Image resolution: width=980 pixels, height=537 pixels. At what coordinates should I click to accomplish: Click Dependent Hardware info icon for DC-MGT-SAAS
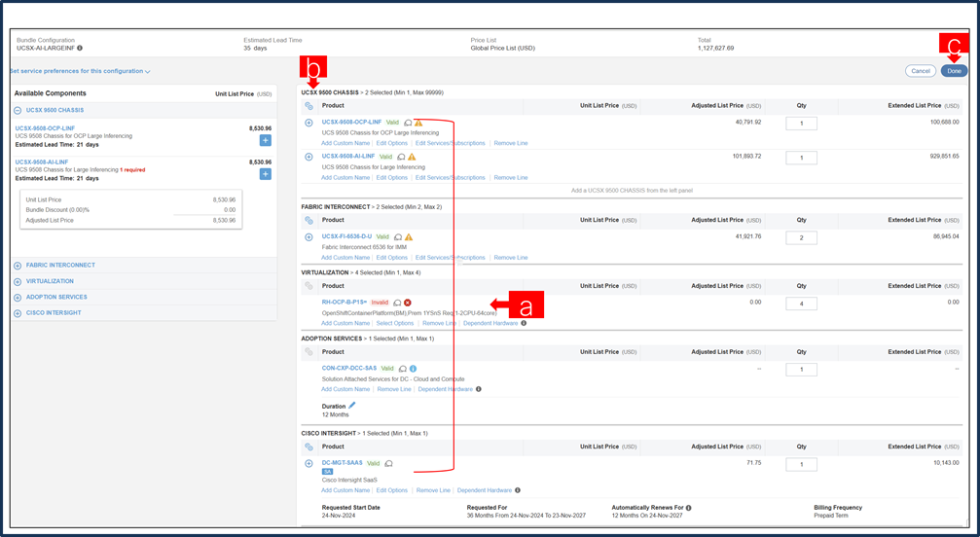click(518, 490)
